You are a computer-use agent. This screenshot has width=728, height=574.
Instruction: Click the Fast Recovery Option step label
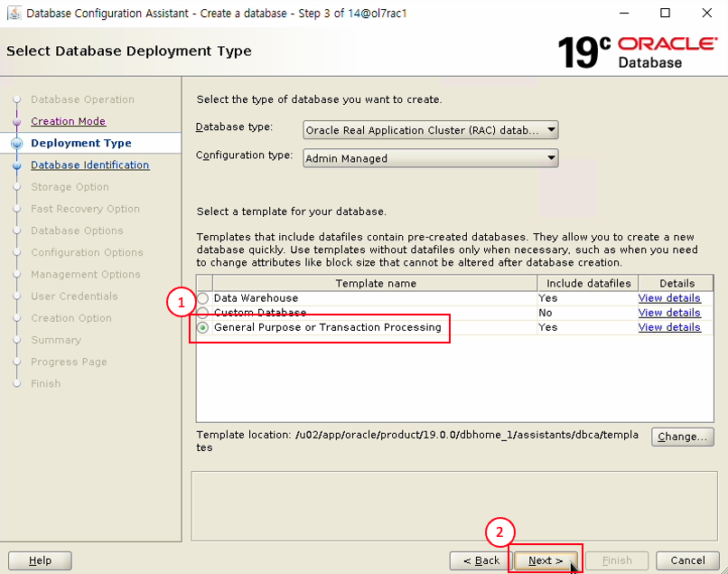pyautogui.click(x=86, y=209)
